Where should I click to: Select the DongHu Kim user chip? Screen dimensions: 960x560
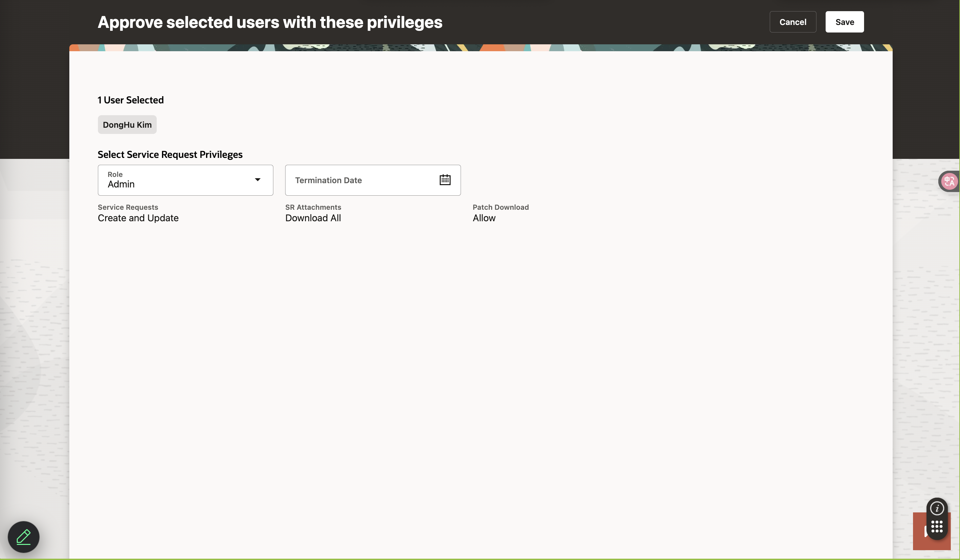tap(127, 124)
